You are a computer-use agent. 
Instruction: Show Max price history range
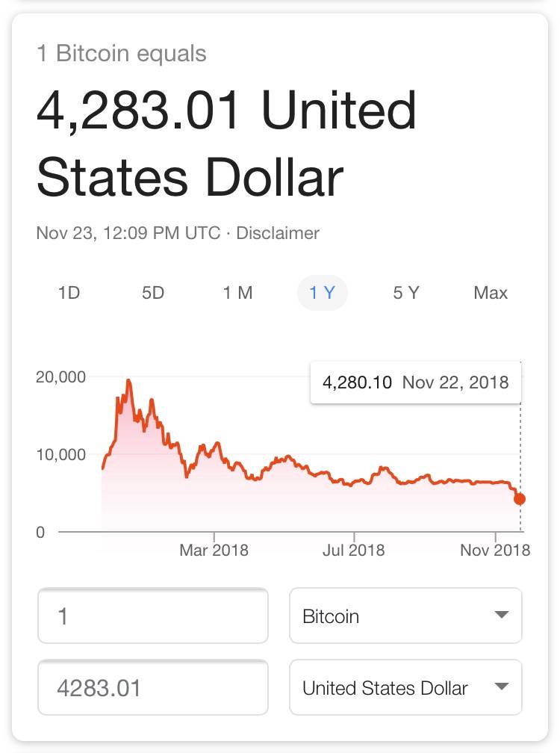pos(491,293)
